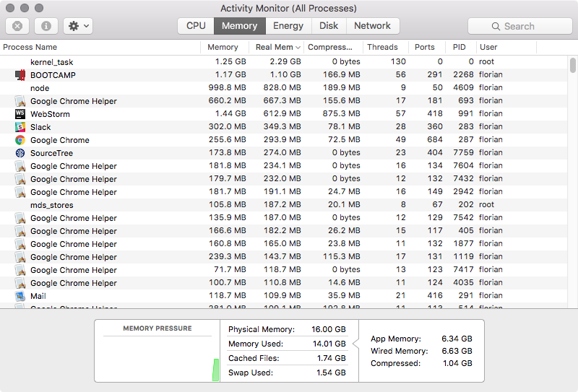Click the Mail app icon
Screen dimensions: 578x392
coord(20,296)
